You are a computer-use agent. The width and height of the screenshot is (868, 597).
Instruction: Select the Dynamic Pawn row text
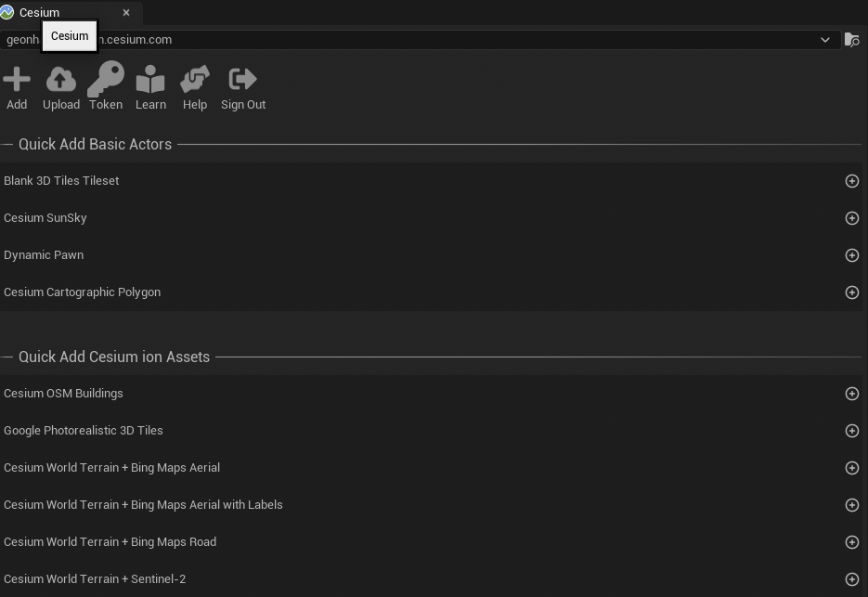44,254
